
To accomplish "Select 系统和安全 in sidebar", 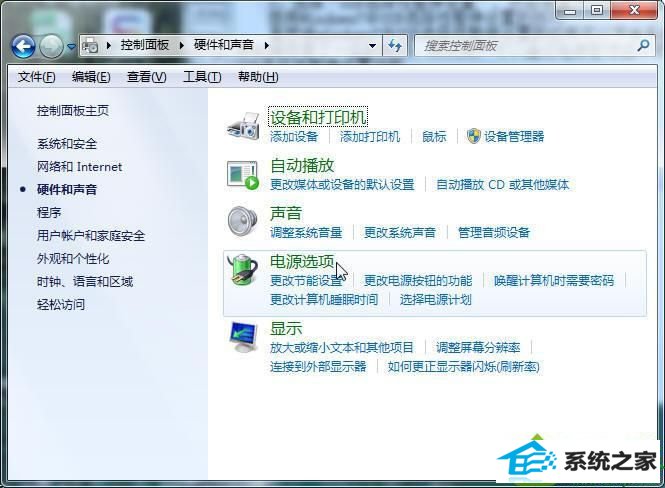I will pos(67,144).
